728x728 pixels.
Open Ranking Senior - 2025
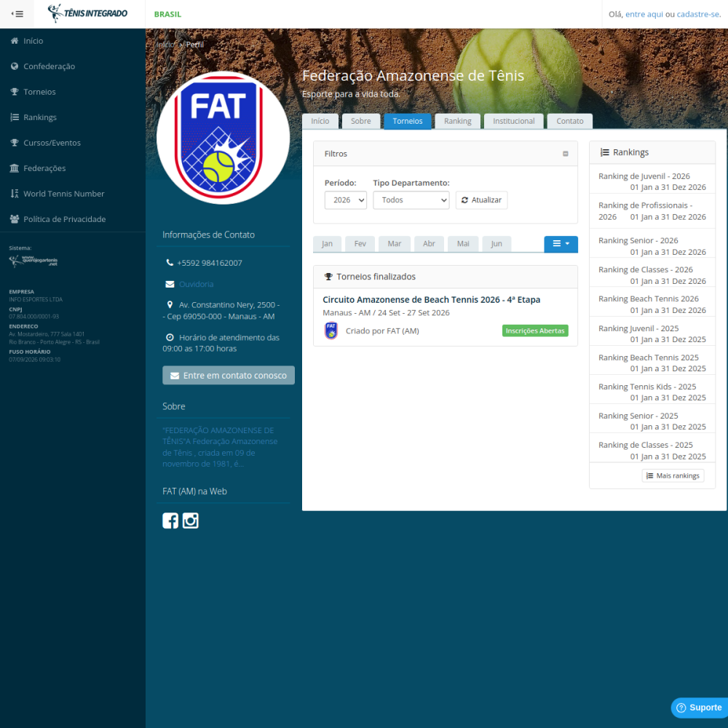point(652,421)
